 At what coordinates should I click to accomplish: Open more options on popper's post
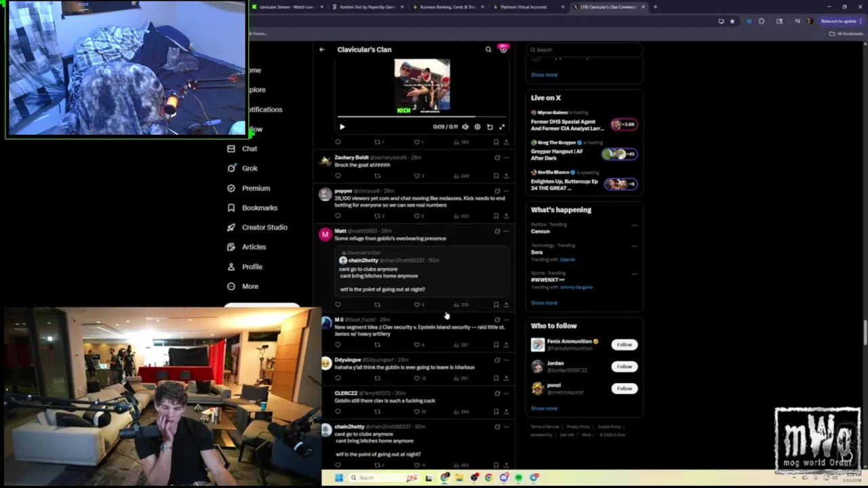[506, 191]
